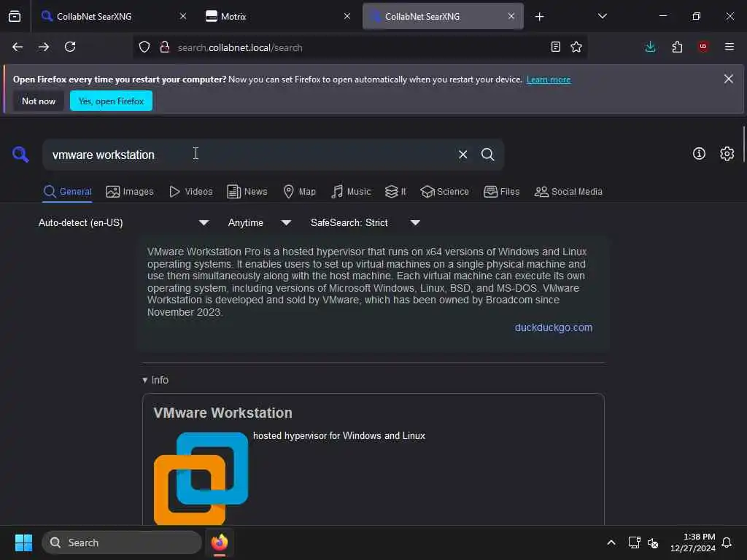Screen dimensions: 747x560
Task: Open the clock showing 1:38 PM
Action: tap(693, 542)
